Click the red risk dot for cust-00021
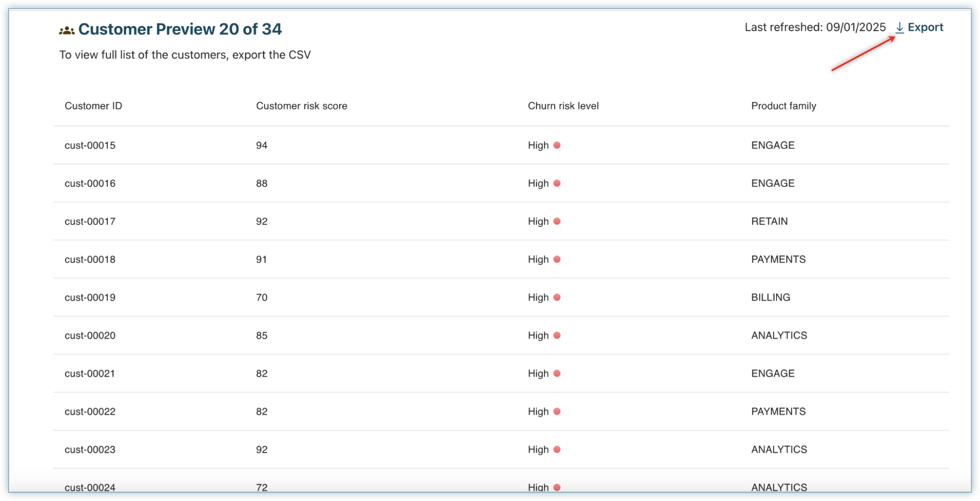980x501 pixels. [557, 373]
